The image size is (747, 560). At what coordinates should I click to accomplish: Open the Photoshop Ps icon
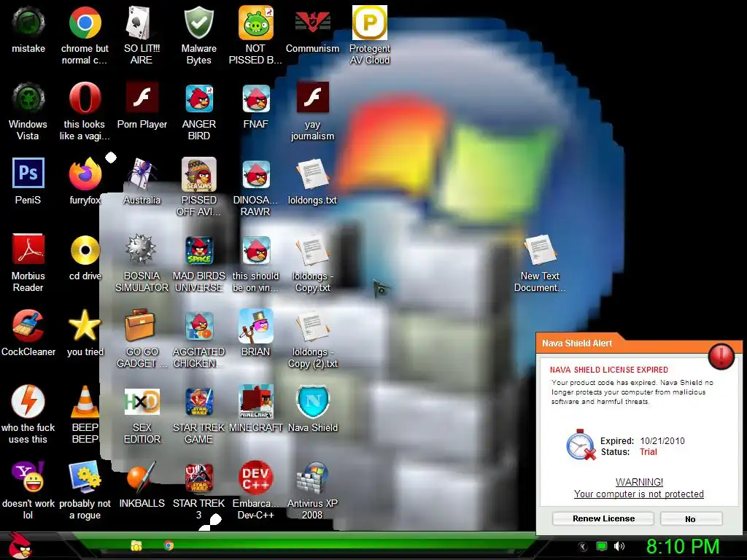28,174
